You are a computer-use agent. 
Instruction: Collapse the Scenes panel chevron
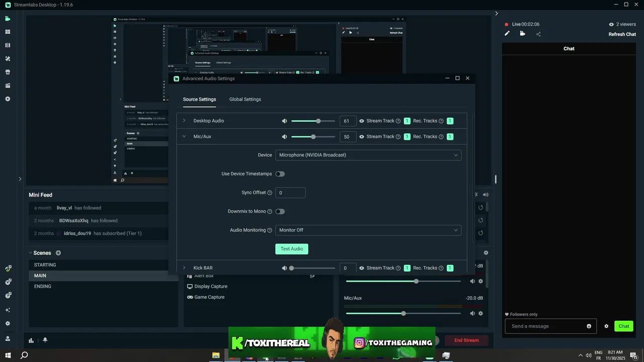coord(30,253)
